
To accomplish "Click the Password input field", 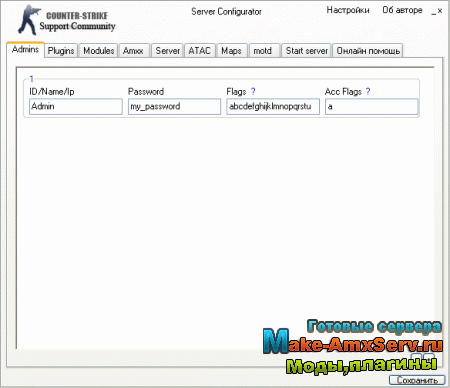I will click(174, 106).
